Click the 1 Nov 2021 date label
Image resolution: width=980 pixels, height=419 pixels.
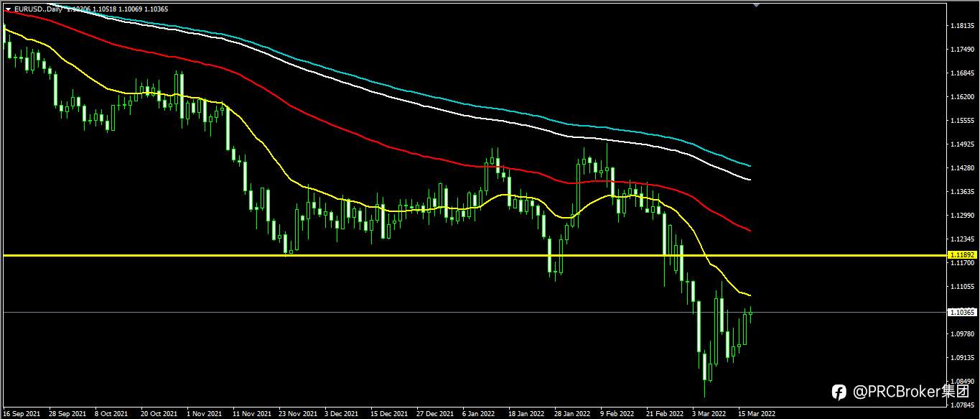tap(205, 414)
